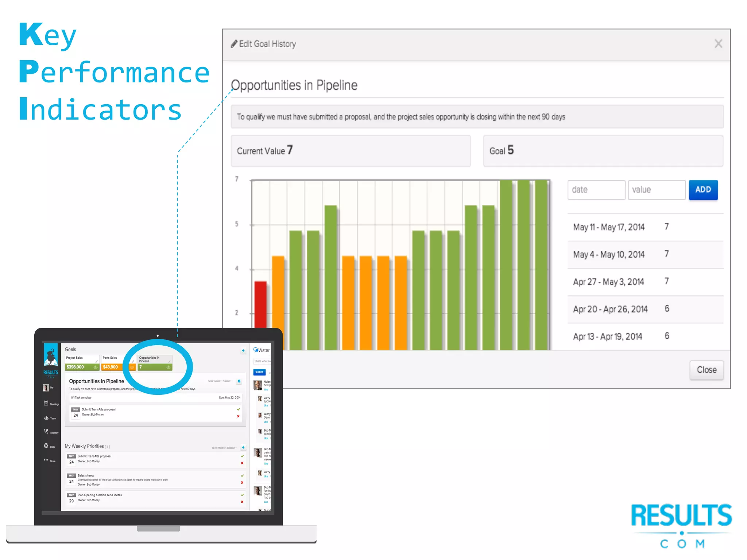Open the Opportunities in Pipeline goal card
The width and height of the screenshot is (747, 560).
155,363
